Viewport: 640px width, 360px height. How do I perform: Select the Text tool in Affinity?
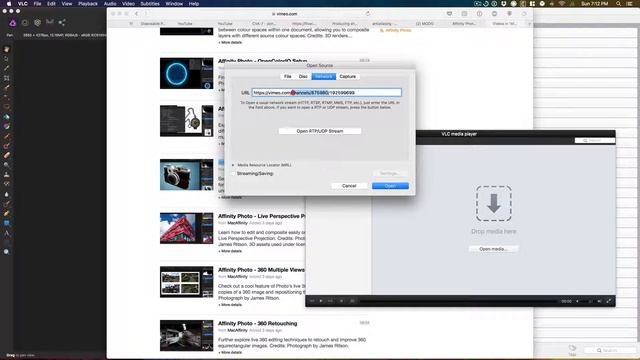(7, 233)
